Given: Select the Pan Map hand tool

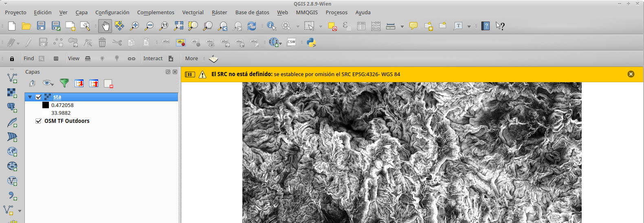Looking at the screenshot, I should pos(106,26).
